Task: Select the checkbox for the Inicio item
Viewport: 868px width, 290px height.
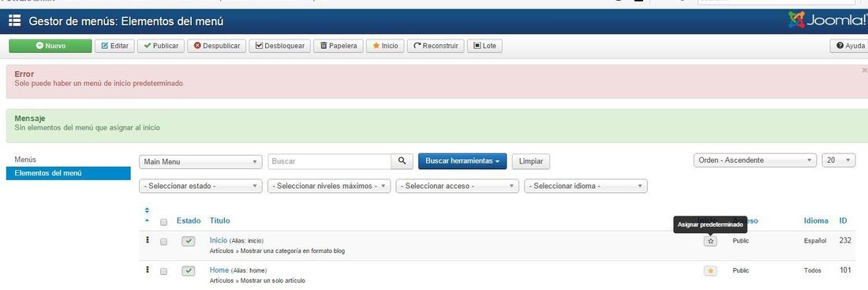Action: tap(163, 242)
